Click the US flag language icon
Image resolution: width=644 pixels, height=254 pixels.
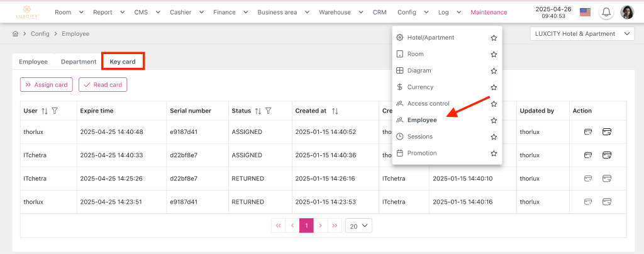pos(585,12)
